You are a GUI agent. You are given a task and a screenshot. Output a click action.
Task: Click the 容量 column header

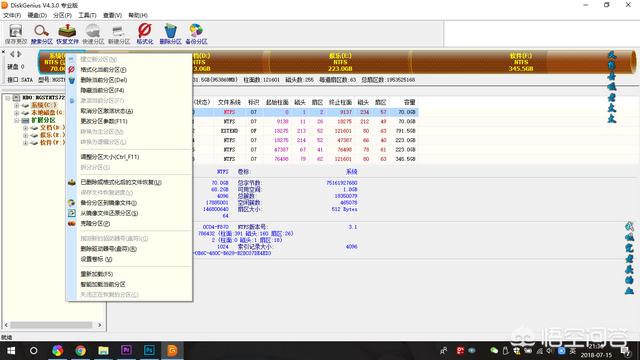point(409,102)
